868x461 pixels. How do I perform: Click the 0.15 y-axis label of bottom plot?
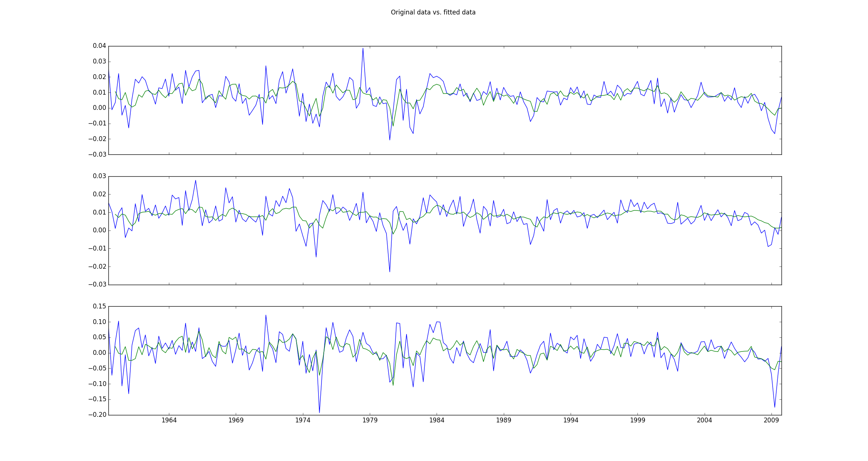99,306
